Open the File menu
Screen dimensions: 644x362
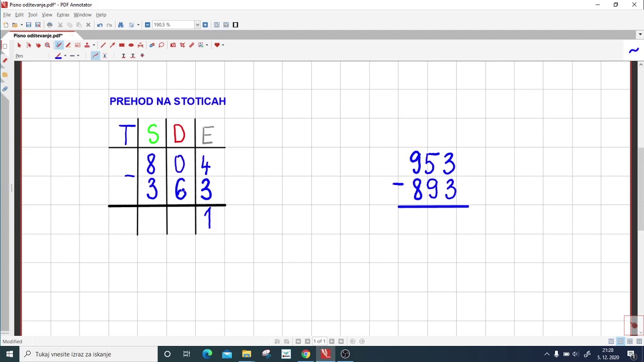pyautogui.click(x=7, y=15)
